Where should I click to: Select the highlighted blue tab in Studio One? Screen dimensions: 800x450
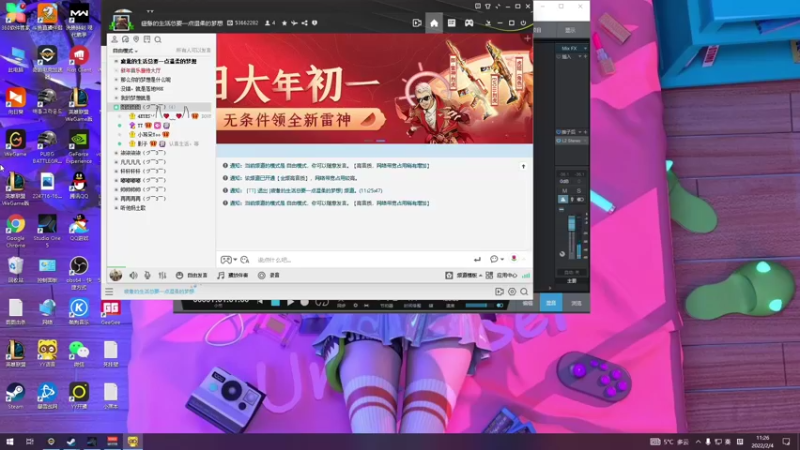click(551, 303)
